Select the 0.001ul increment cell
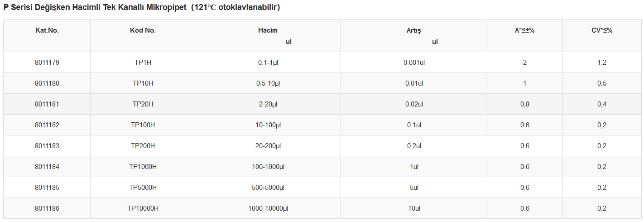This screenshot has width=644, height=222. (414, 63)
